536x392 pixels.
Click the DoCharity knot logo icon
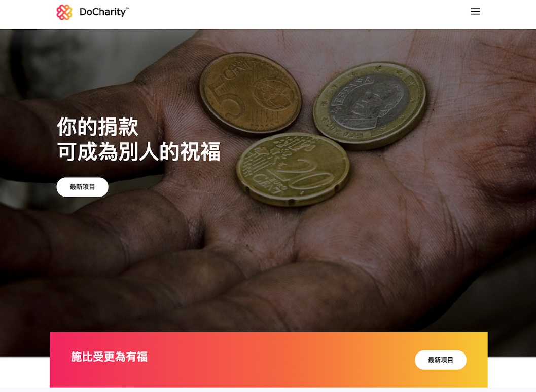(x=64, y=12)
